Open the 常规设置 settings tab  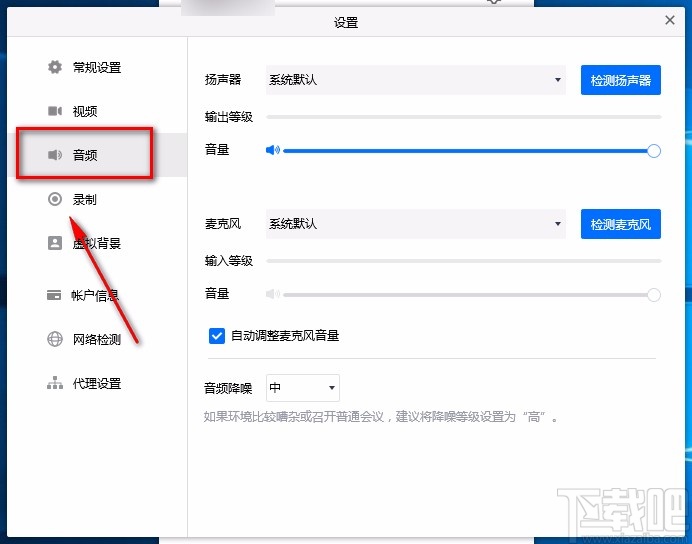coord(97,67)
